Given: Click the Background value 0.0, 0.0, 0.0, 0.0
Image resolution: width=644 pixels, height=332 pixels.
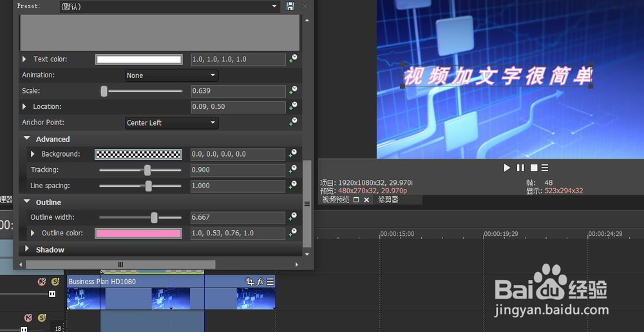Looking at the screenshot, I should 238,155.
